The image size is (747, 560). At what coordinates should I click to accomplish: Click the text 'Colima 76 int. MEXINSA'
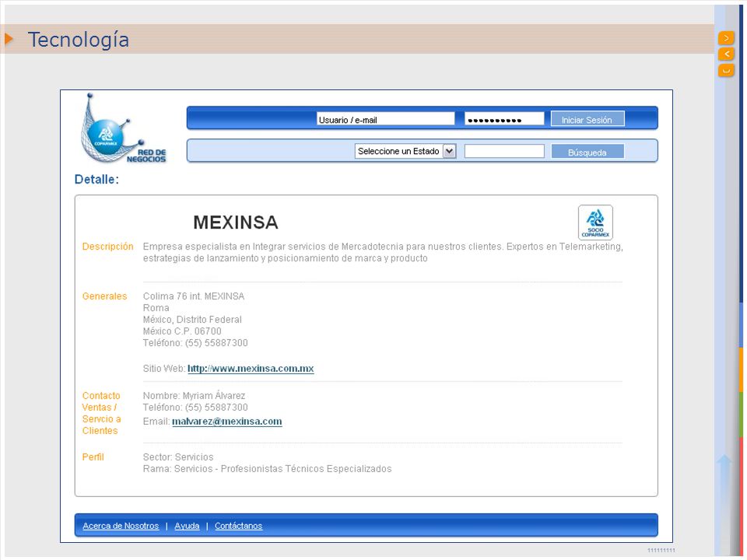click(194, 296)
